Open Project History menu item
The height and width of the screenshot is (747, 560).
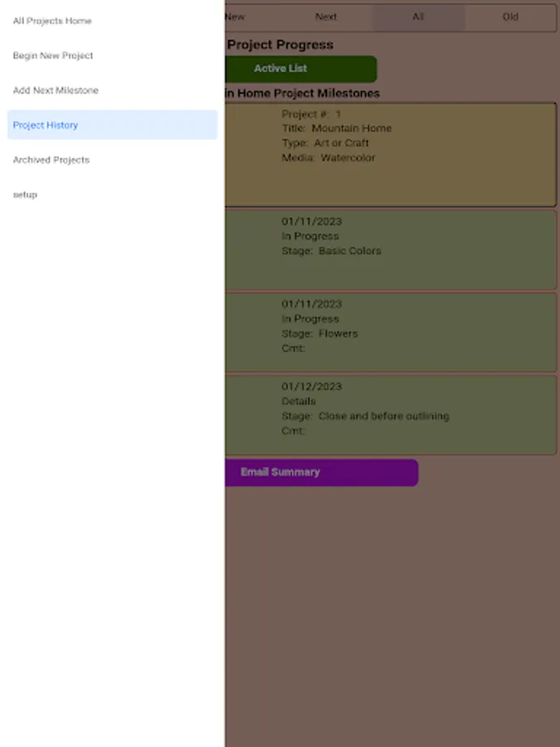(112, 124)
